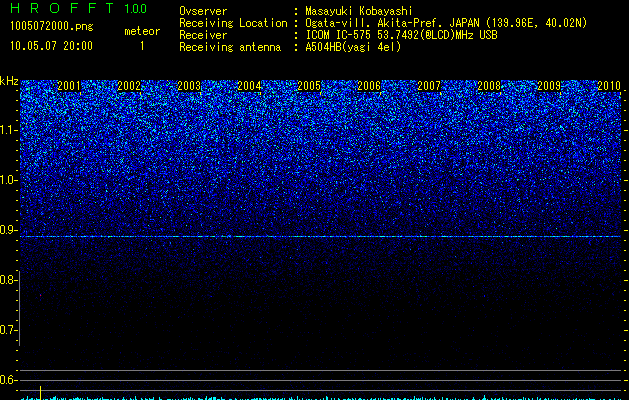
Task: Click the filename 1005072000.png
Action: [x=52, y=27]
